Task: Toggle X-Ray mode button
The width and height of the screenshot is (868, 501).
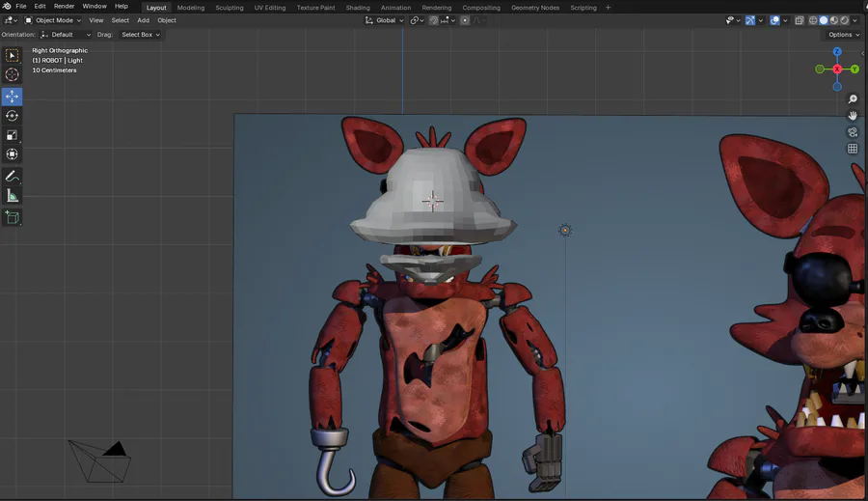Action: (800, 20)
